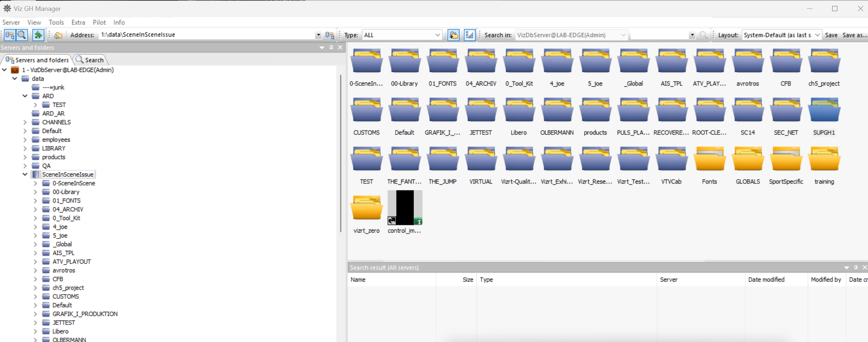
Task: Open the Info menu
Action: pyautogui.click(x=119, y=23)
